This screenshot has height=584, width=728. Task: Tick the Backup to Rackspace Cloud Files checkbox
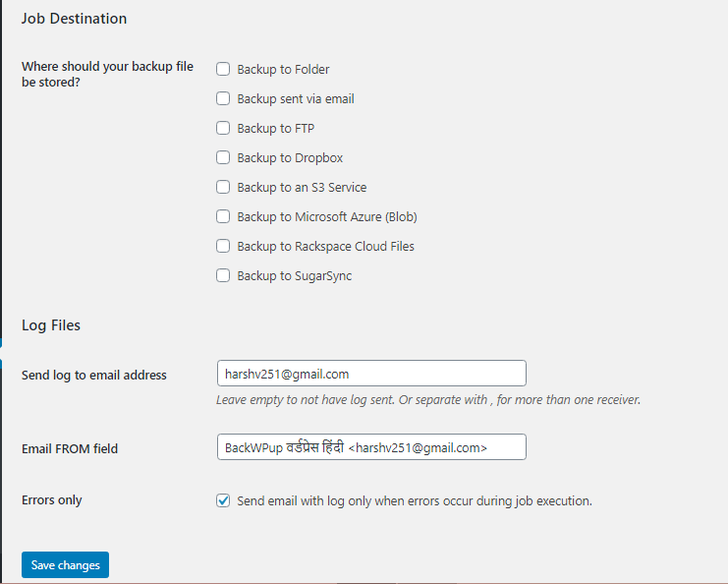[x=223, y=247]
